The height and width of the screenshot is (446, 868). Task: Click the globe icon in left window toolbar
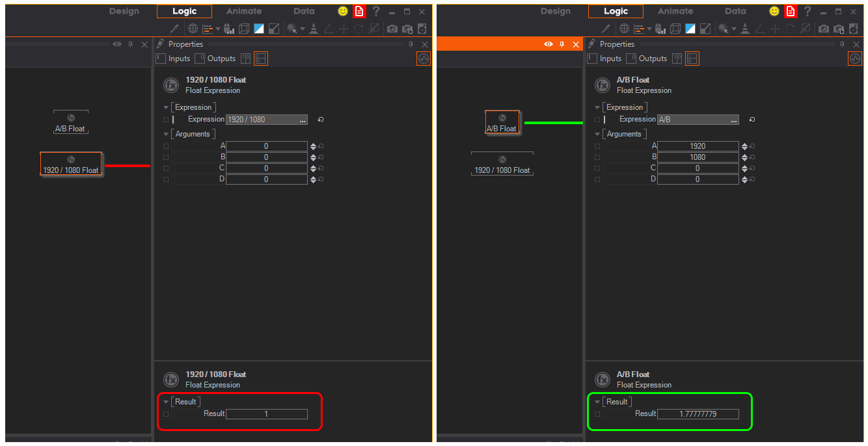(193, 29)
